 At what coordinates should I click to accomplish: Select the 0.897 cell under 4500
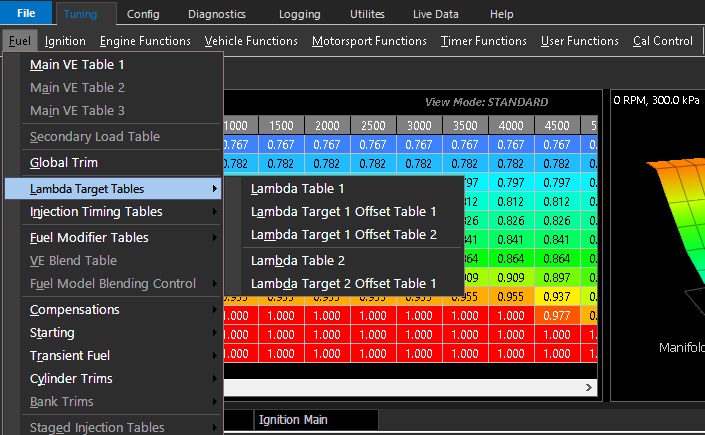pyautogui.click(x=557, y=278)
